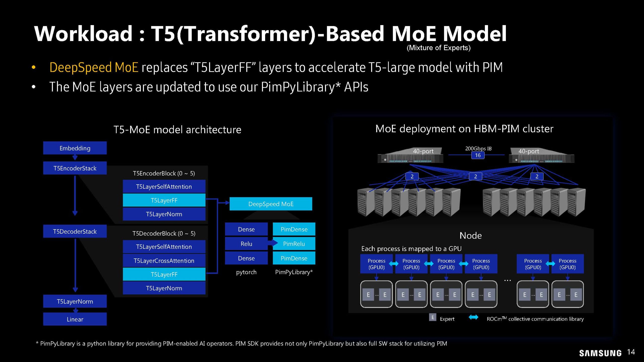Click the orange DeepSpeed MoE text
The width and height of the screenshot is (644, 362).
click(x=94, y=67)
